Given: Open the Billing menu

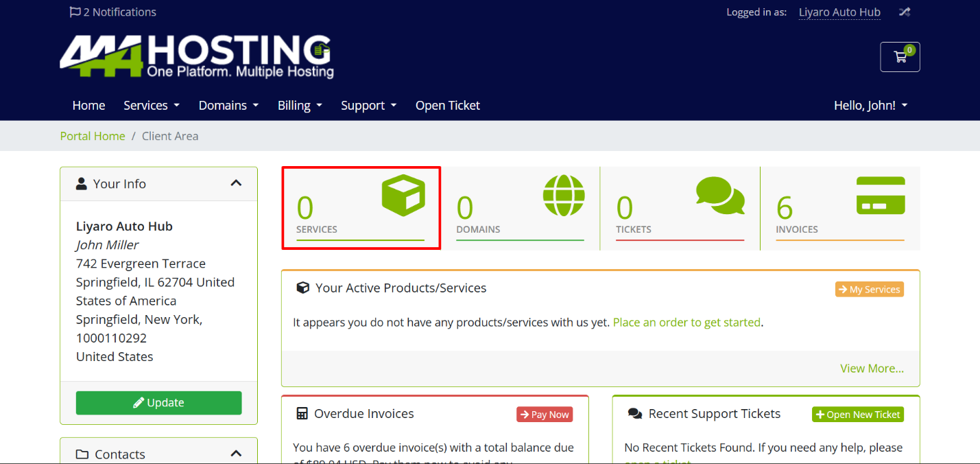Looking at the screenshot, I should pyautogui.click(x=300, y=105).
